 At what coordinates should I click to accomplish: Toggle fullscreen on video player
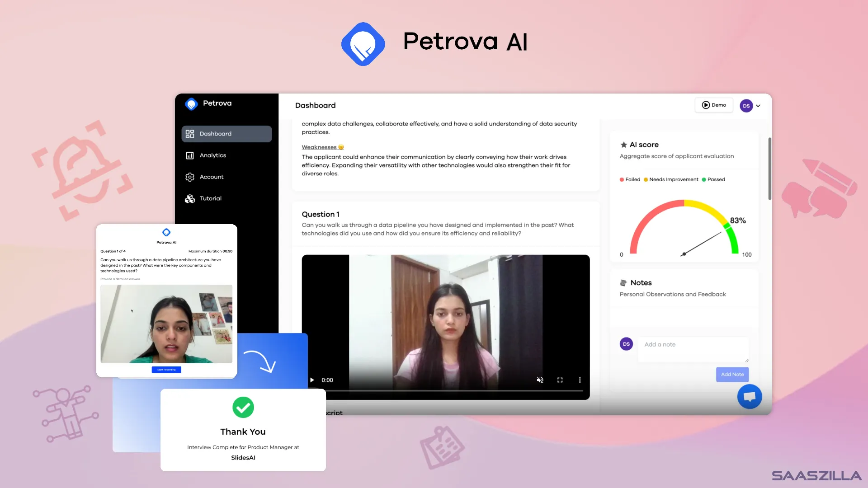pyautogui.click(x=560, y=380)
